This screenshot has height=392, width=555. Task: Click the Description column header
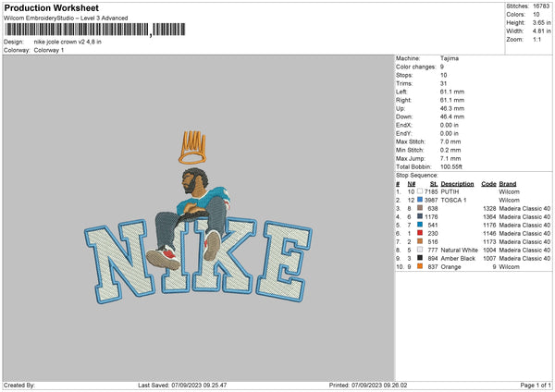(457, 184)
